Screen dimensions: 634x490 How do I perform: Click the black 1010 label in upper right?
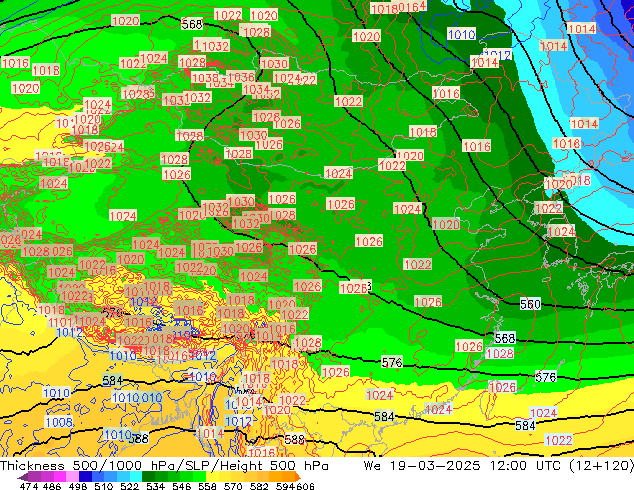[461, 35]
